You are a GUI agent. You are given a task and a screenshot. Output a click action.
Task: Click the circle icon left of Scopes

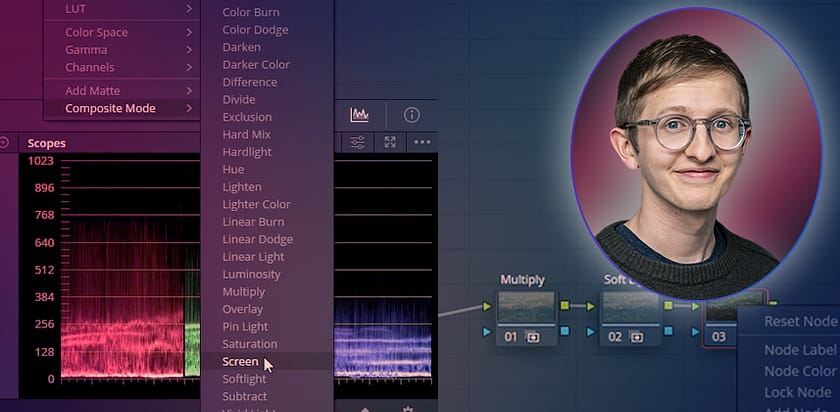click(4, 143)
